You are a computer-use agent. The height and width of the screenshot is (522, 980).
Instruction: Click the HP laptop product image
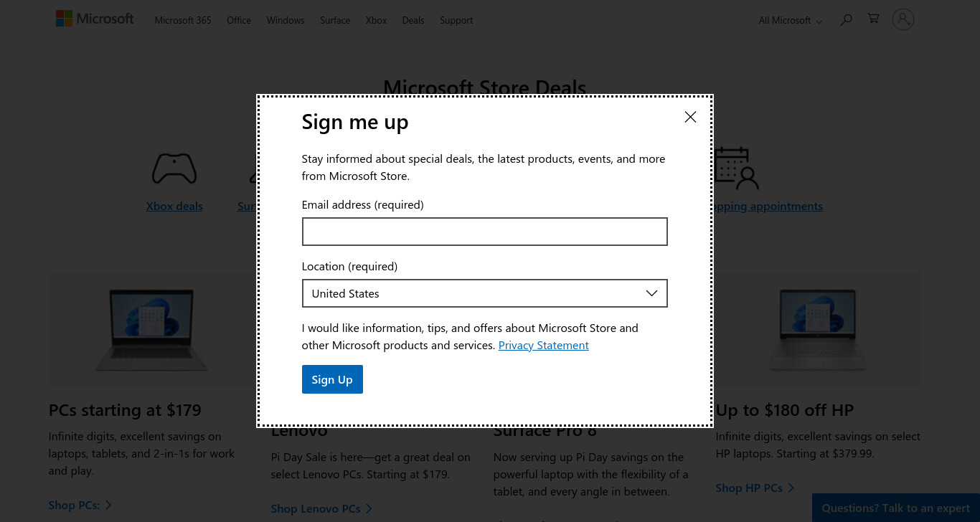click(818, 329)
